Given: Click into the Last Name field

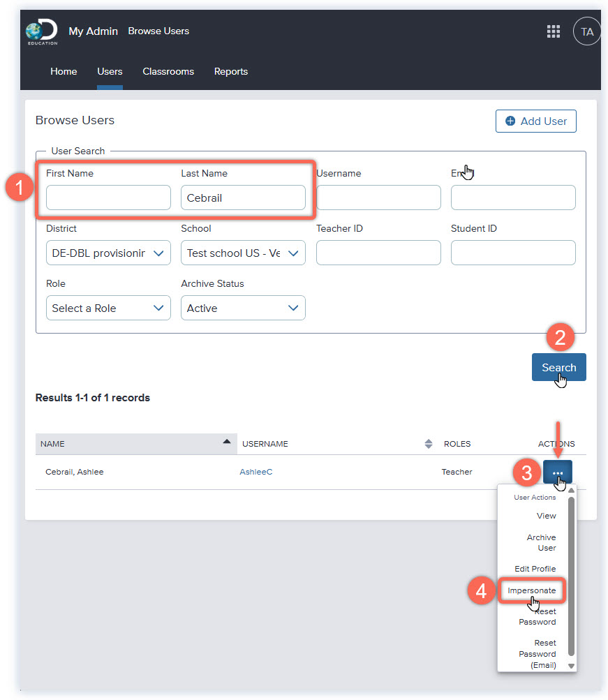Looking at the screenshot, I should (x=243, y=198).
